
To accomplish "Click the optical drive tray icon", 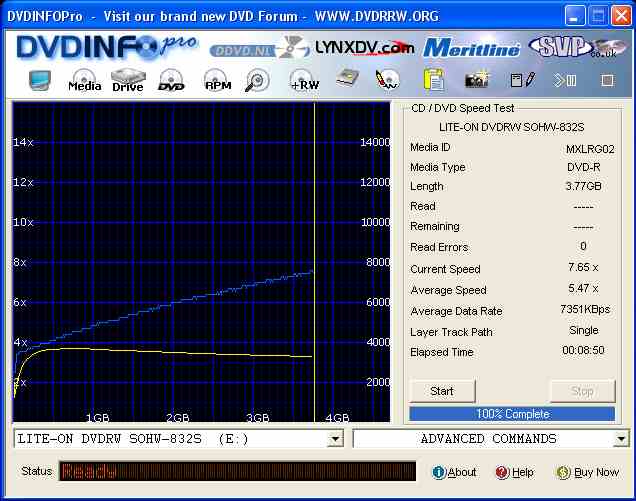I will 348,78.
